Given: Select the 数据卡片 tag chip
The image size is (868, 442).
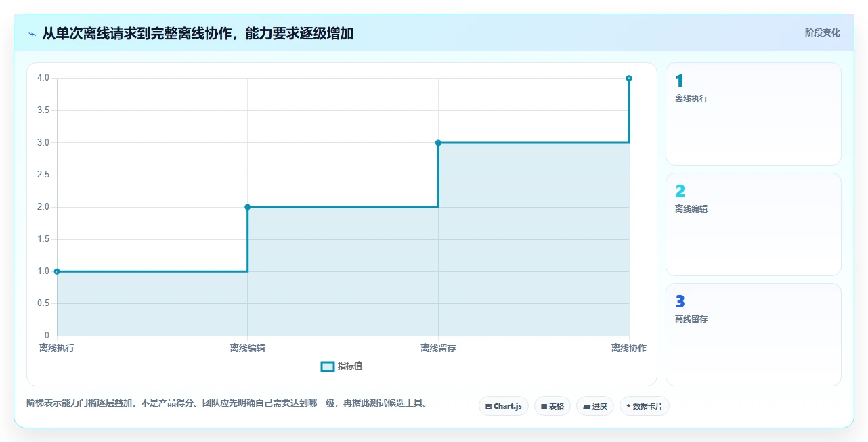Looking at the screenshot, I should click(644, 406).
